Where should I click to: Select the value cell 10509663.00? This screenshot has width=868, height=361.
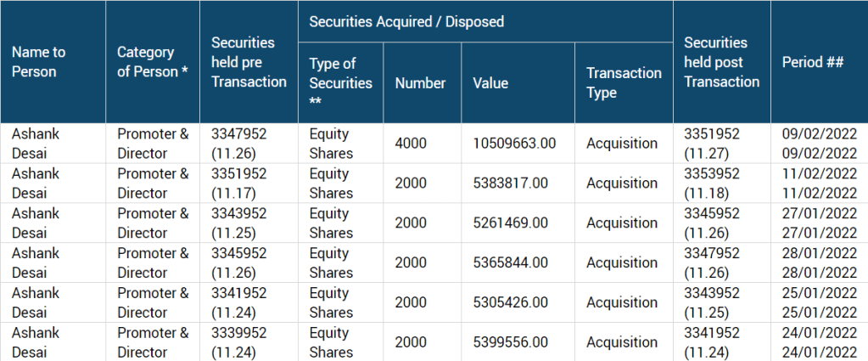pyautogui.click(x=514, y=144)
